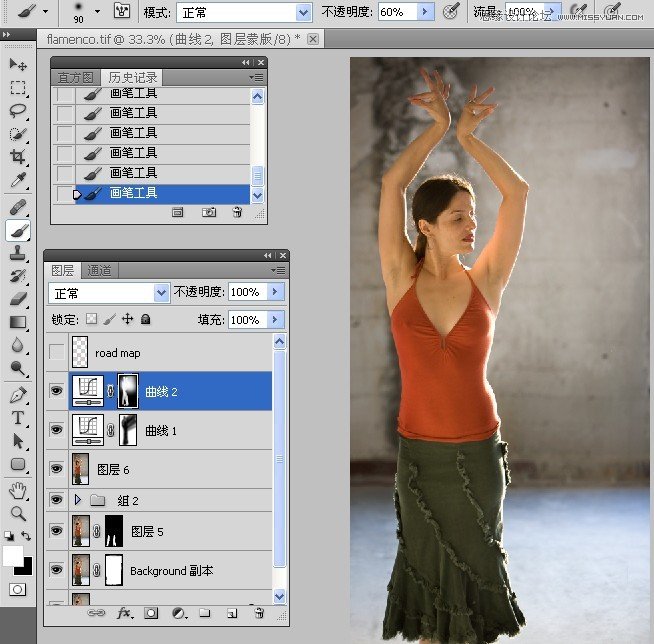Expand the 组 2 layer group
Viewport: 654px width, 644px height.
pyautogui.click(x=78, y=499)
